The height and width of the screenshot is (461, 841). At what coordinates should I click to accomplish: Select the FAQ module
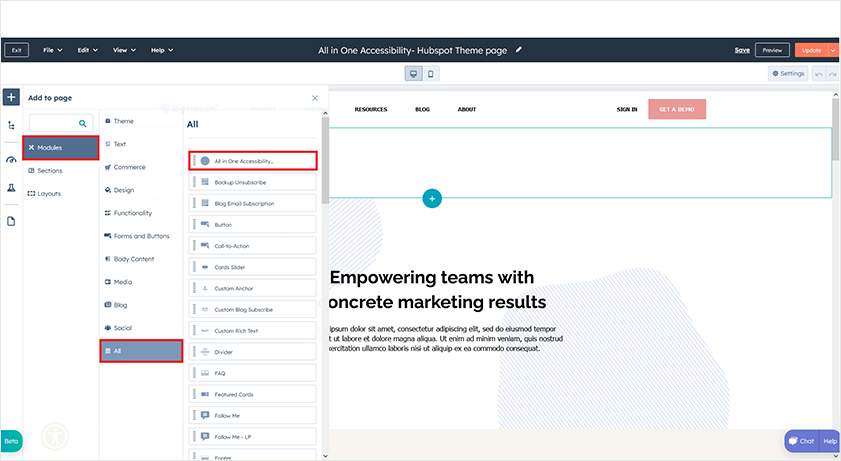pos(253,373)
